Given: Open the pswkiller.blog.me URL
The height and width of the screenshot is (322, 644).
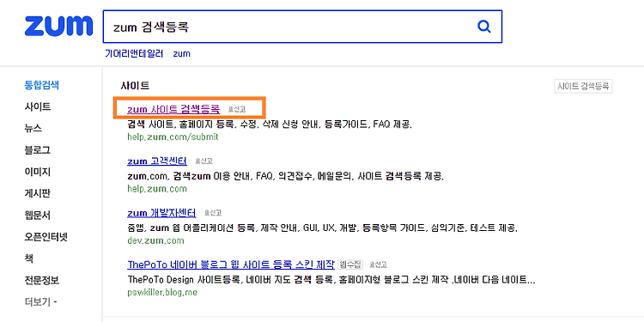Looking at the screenshot, I should pyautogui.click(x=162, y=293).
